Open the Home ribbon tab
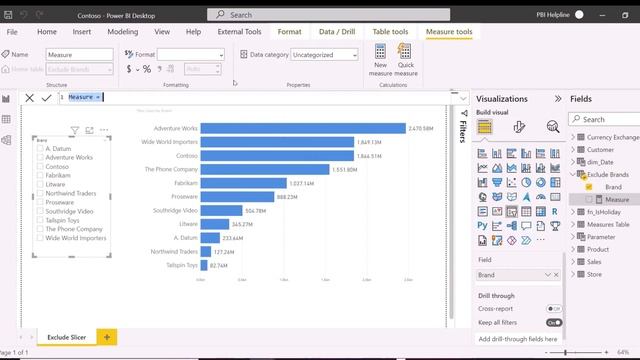 [47, 32]
